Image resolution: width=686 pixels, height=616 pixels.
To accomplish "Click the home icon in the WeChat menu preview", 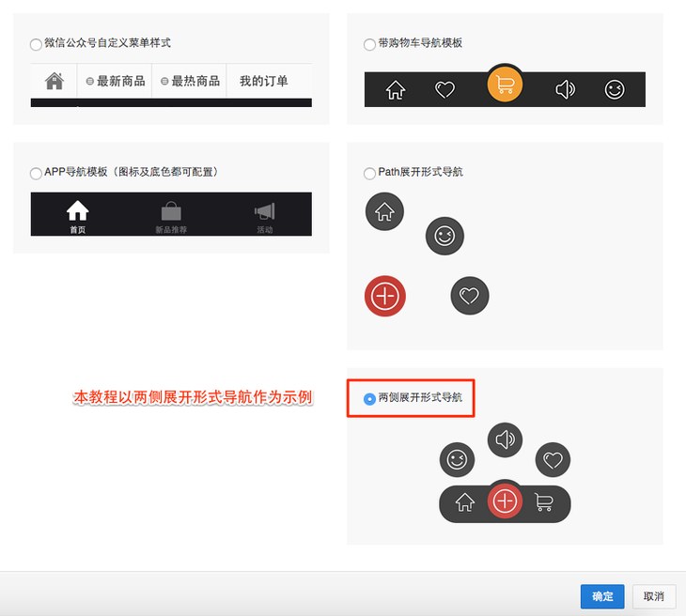I will pos(55,82).
